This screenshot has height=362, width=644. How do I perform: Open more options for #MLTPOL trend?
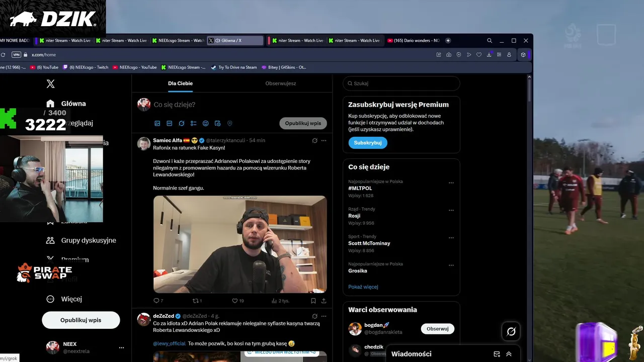coord(451,183)
